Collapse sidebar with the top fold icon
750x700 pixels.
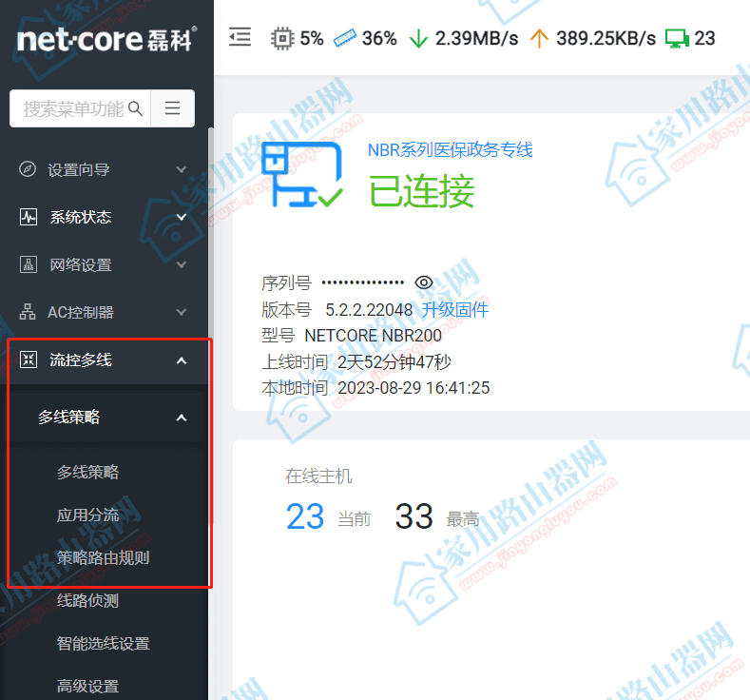point(240,37)
